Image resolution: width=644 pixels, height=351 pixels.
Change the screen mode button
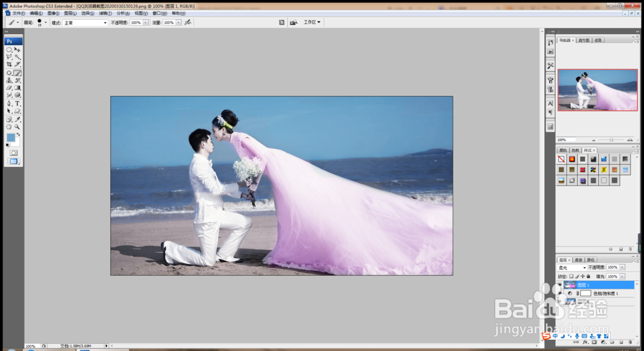pyautogui.click(x=13, y=162)
